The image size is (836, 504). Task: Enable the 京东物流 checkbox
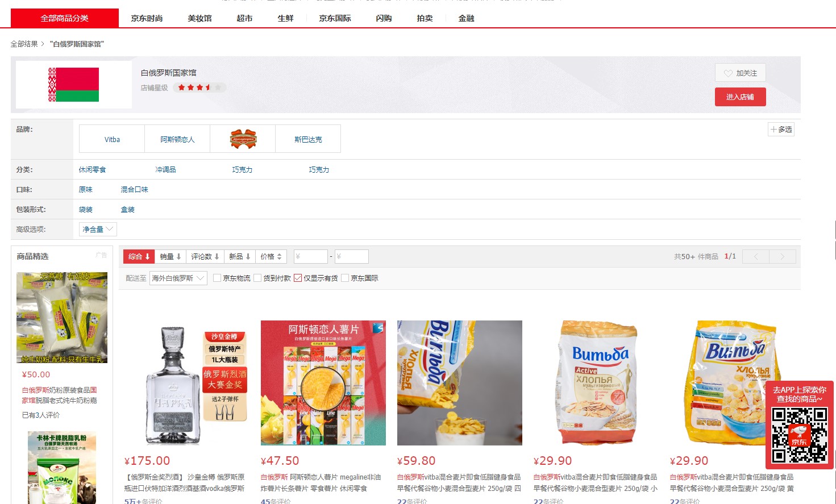[x=217, y=278]
